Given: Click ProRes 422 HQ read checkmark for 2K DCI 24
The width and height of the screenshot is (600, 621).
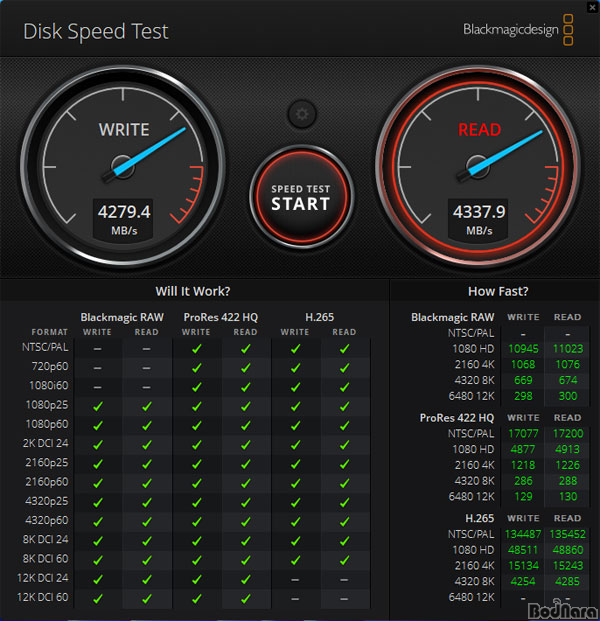Looking at the screenshot, I should (x=246, y=445).
